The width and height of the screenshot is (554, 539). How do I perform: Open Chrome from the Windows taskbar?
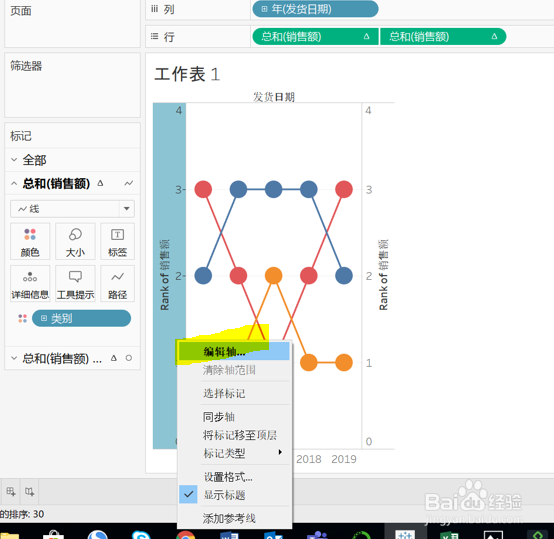(185, 535)
